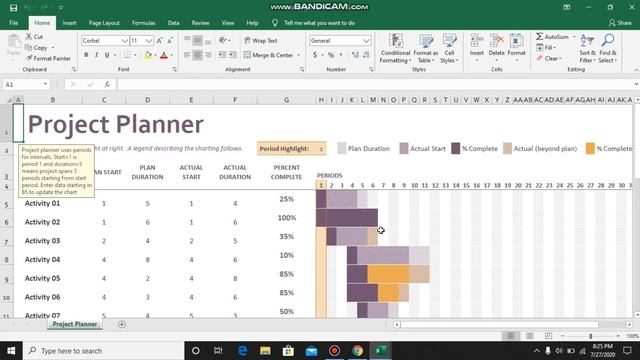Image resolution: width=640 pixels, height=360 pixels.
Task: Switch to the Insert tab
Action: (69, 23)
